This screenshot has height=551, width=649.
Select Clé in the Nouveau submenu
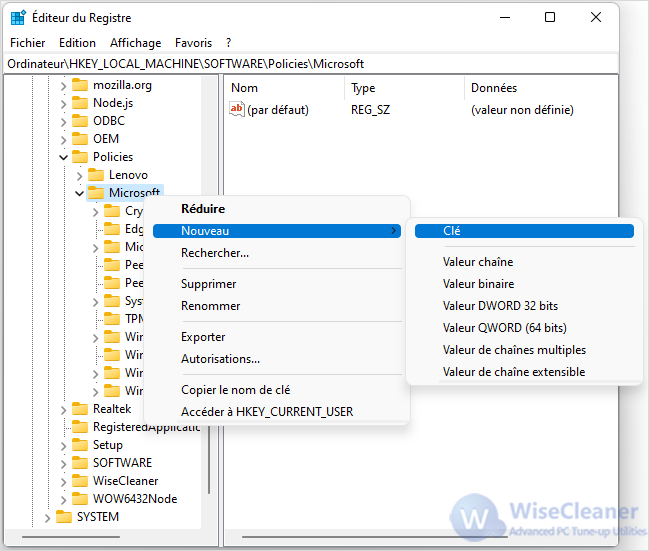524,231
